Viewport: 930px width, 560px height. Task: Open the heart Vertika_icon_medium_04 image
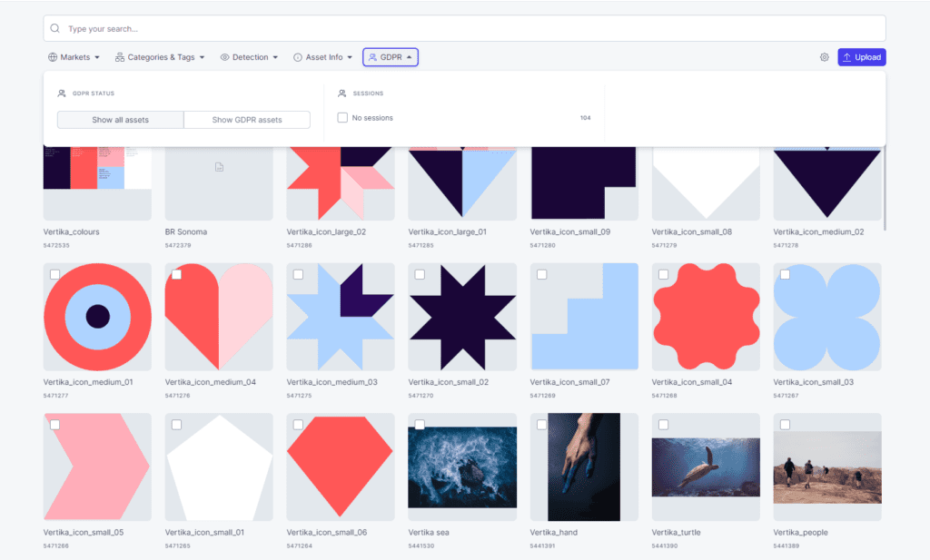[219, 317]
